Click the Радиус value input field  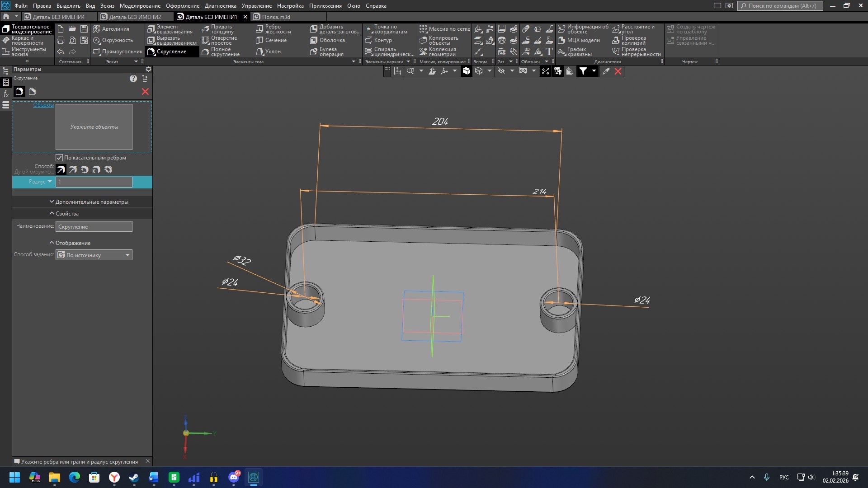[94, 182]
